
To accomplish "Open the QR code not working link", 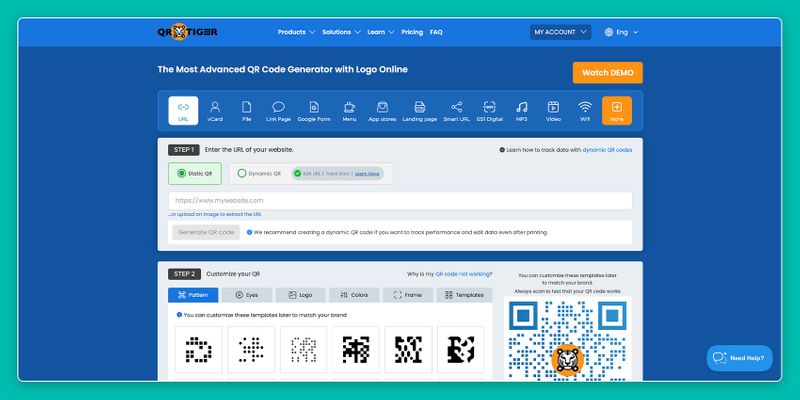I will click(x=464, y=274).
